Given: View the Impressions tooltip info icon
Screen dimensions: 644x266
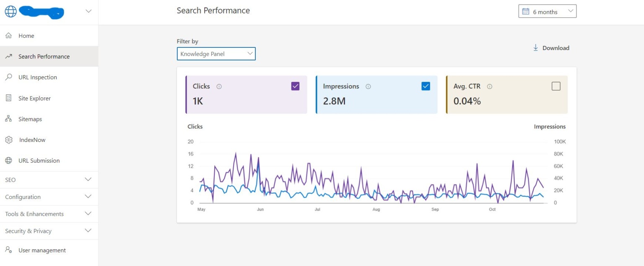Looking at the screenshot, I should (x=368, y=86).
